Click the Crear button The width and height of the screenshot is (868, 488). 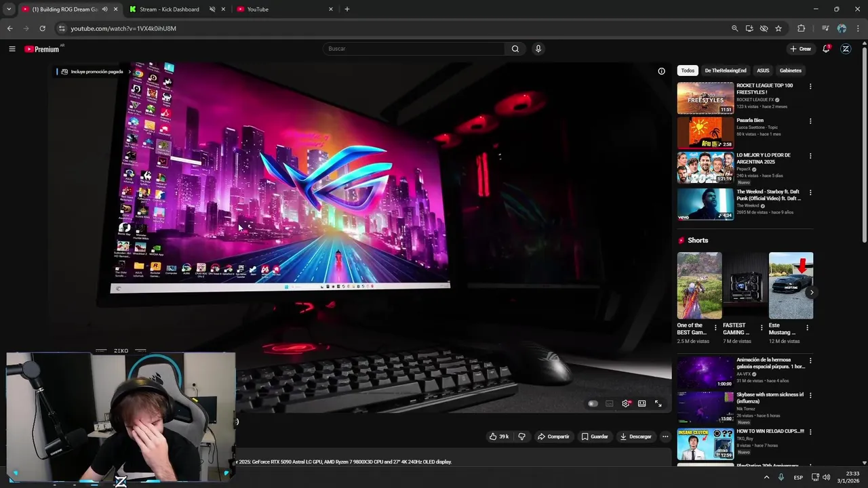pyautogui.click(x=801, y=49)
